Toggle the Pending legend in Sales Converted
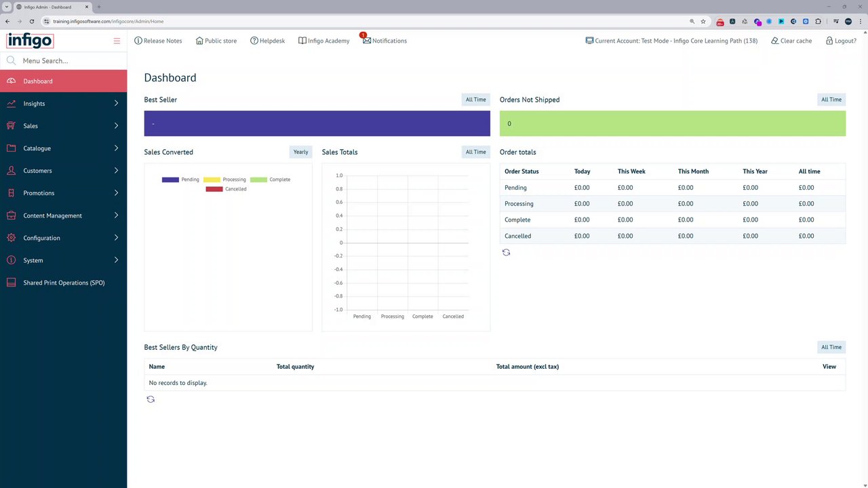 click(180, 180)
